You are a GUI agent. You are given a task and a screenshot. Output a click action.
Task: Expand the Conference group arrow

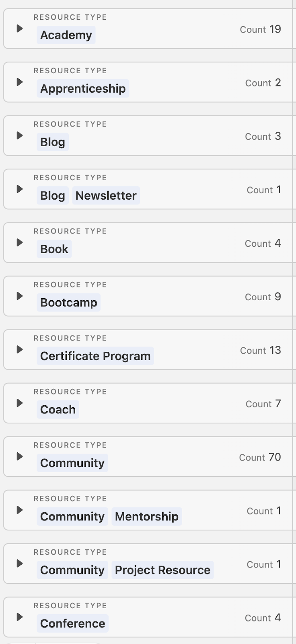pos(19,617)
